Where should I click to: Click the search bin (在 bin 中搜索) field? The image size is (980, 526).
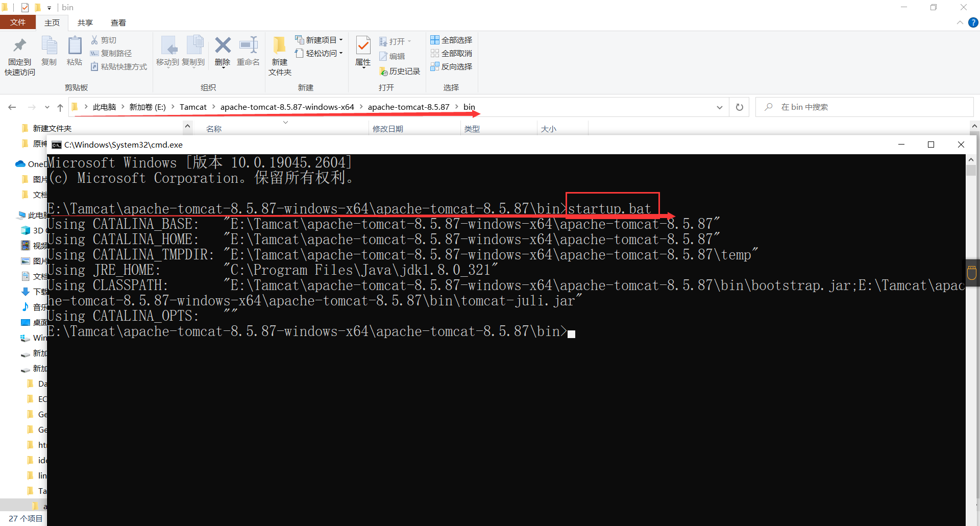click(x=865, y=107)
